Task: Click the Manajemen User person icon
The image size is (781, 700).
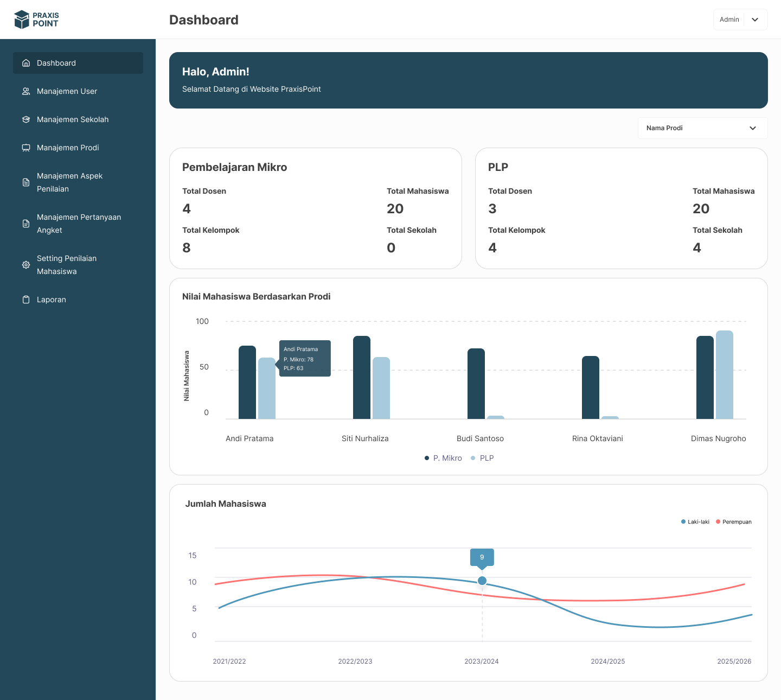Action: (x=26, y=91)
